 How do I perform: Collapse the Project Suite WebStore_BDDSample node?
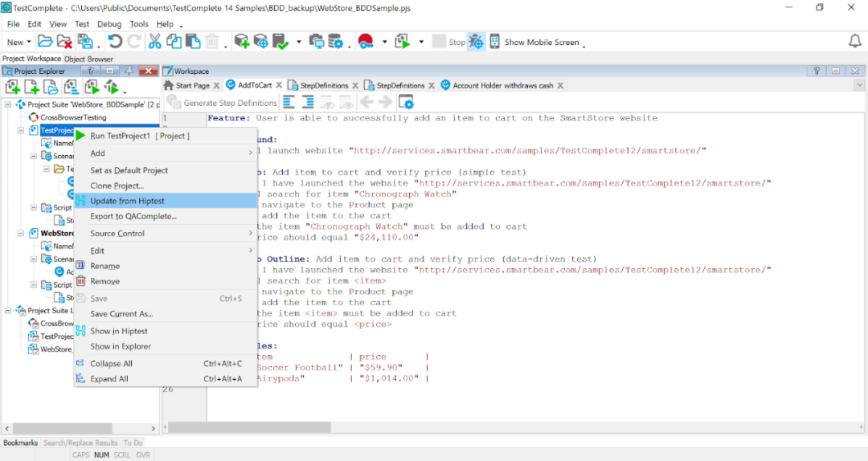click(x=8, y=104)
